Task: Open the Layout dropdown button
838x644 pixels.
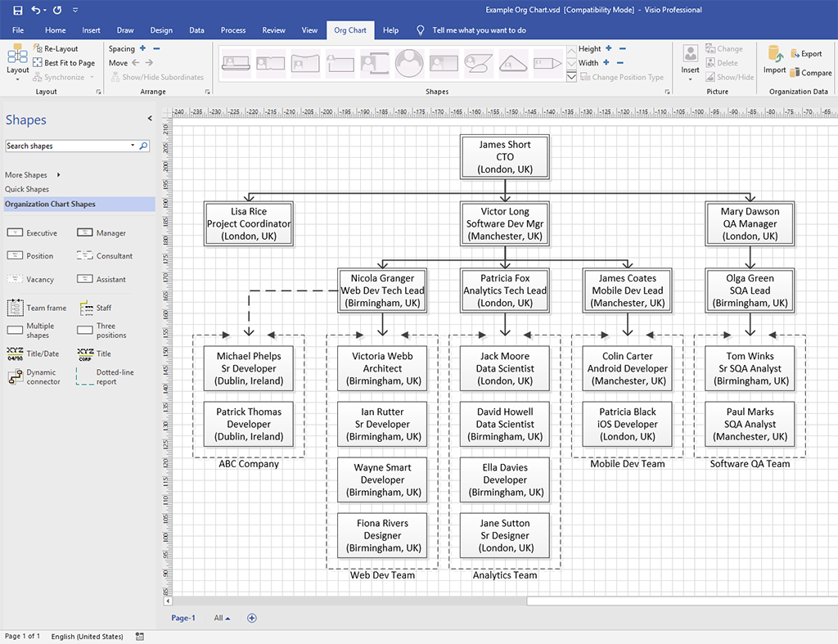Action: 18,62
